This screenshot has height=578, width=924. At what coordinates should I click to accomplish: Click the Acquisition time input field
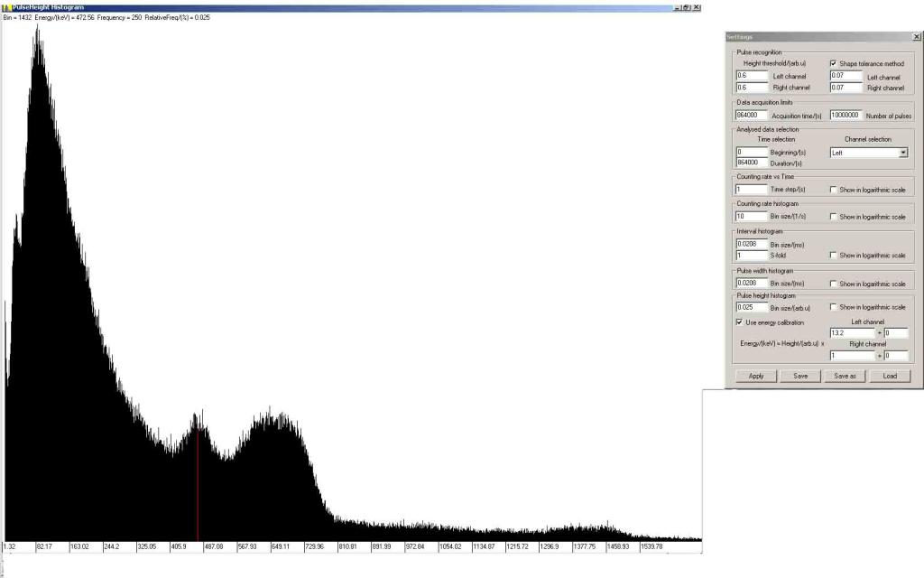752,116
